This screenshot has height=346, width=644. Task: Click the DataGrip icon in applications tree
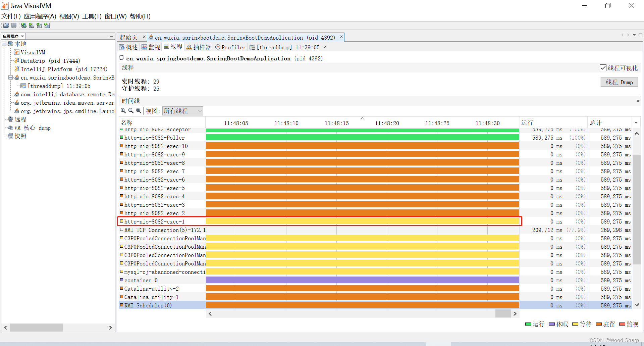tap(17, 61)
